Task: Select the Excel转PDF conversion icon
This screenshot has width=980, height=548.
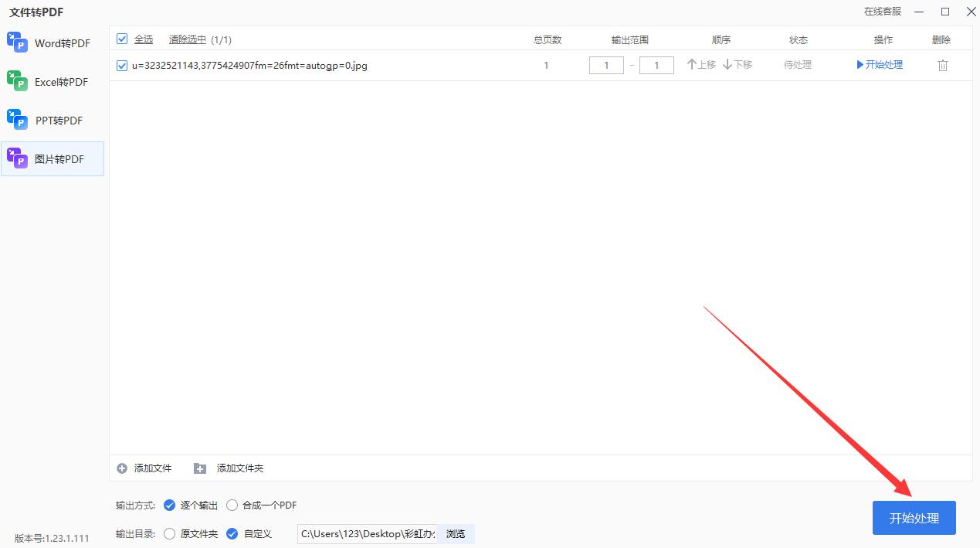Action: (19, 81)
